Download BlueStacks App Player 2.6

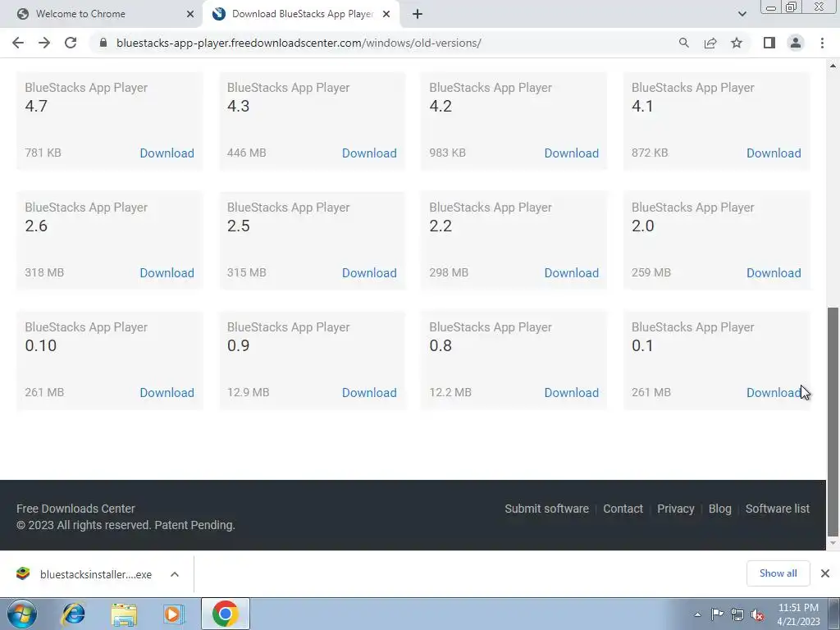click(167, 272)
